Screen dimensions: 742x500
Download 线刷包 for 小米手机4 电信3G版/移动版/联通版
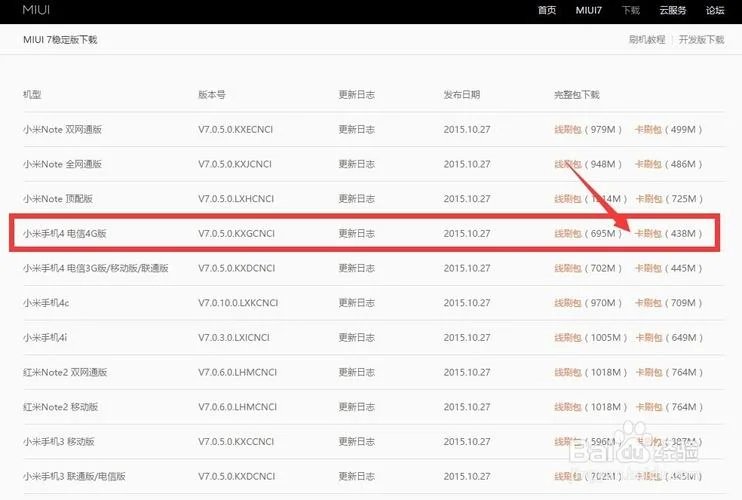pyautogui.click(x=567, y=268)
